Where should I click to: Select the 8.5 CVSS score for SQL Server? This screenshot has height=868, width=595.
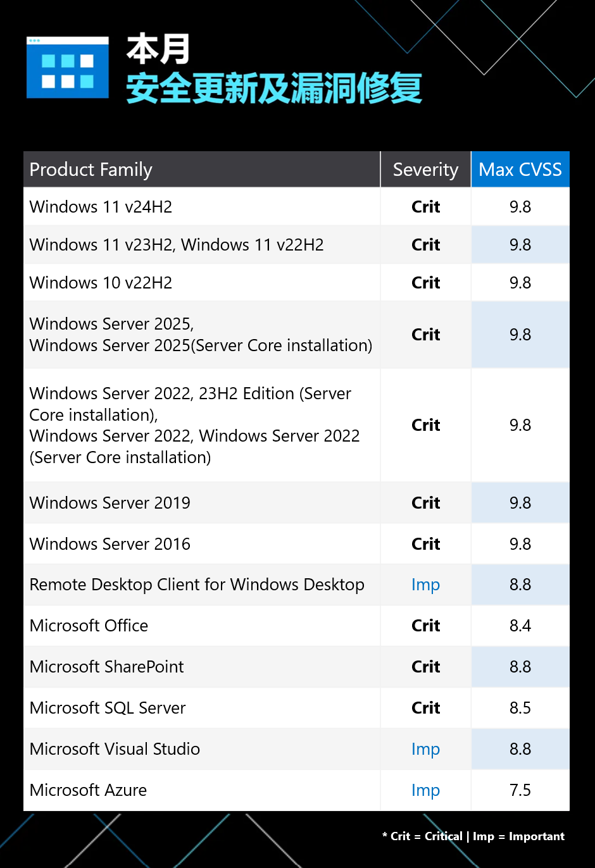520,708
